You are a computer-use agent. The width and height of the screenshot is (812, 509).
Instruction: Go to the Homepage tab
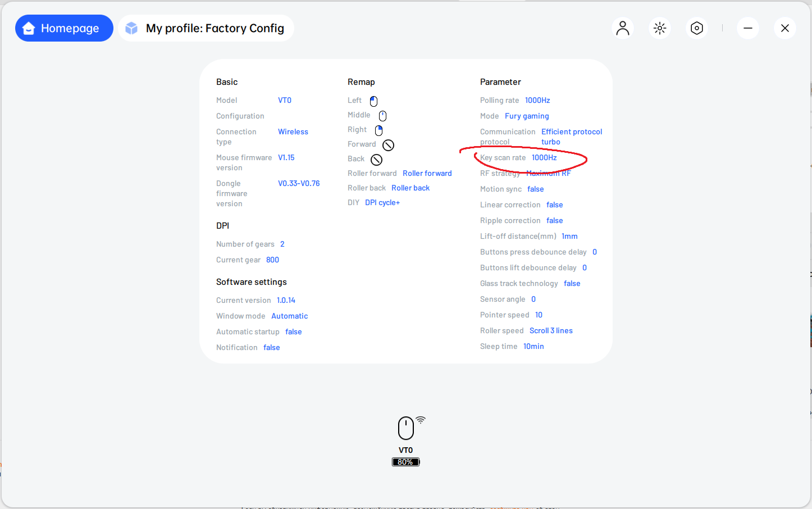tap(64, 28)
